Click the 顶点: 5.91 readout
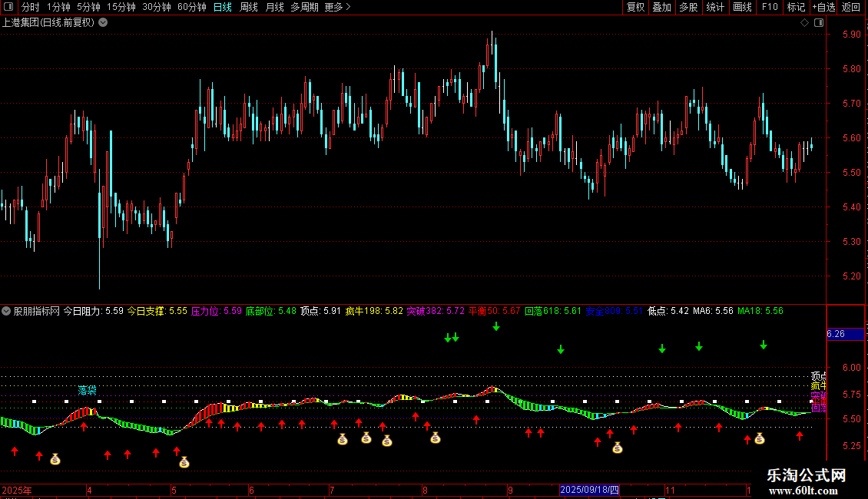The width and height of the screenshot is (868, 499). pyautogui.click(x=320, y=311)
